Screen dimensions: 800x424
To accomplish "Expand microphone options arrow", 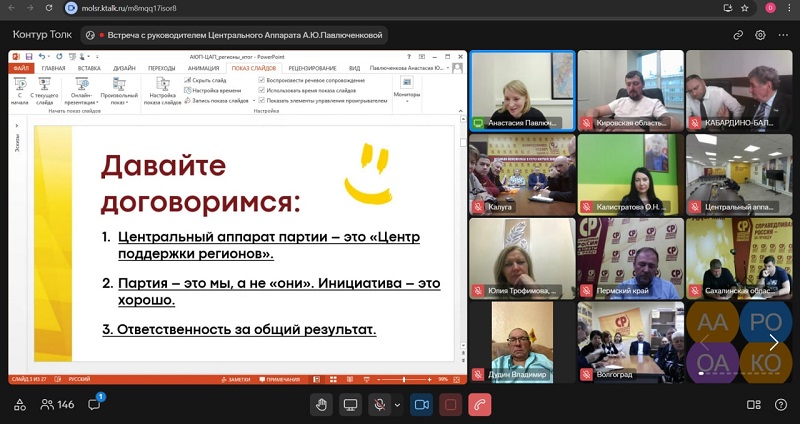I will point(398,405).
